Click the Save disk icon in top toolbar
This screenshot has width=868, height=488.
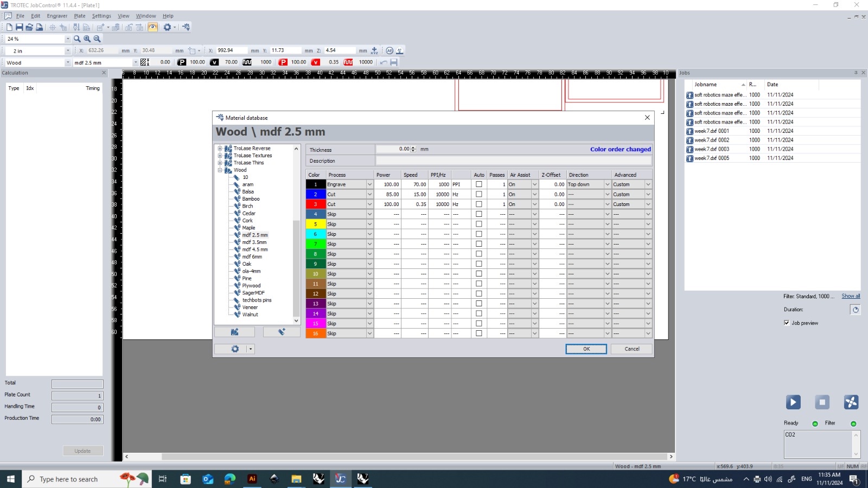click(19, 27)
